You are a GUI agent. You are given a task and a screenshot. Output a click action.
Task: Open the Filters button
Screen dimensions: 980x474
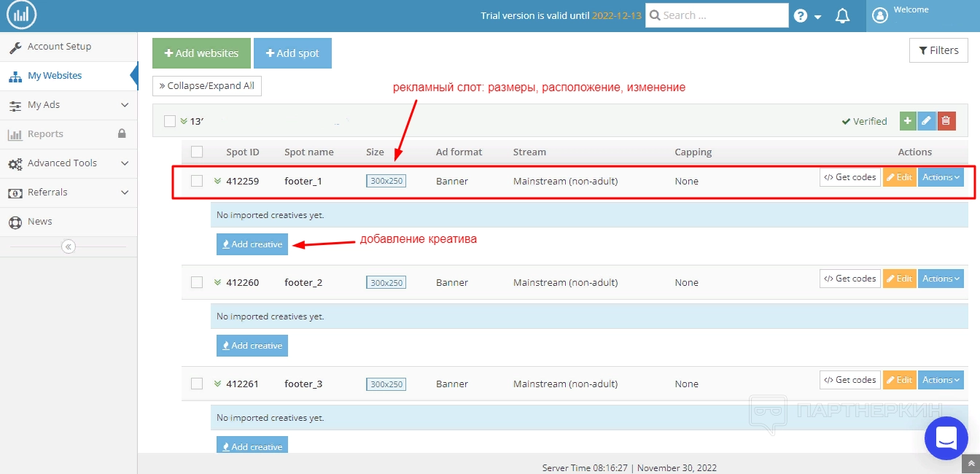tap(938, 50)
